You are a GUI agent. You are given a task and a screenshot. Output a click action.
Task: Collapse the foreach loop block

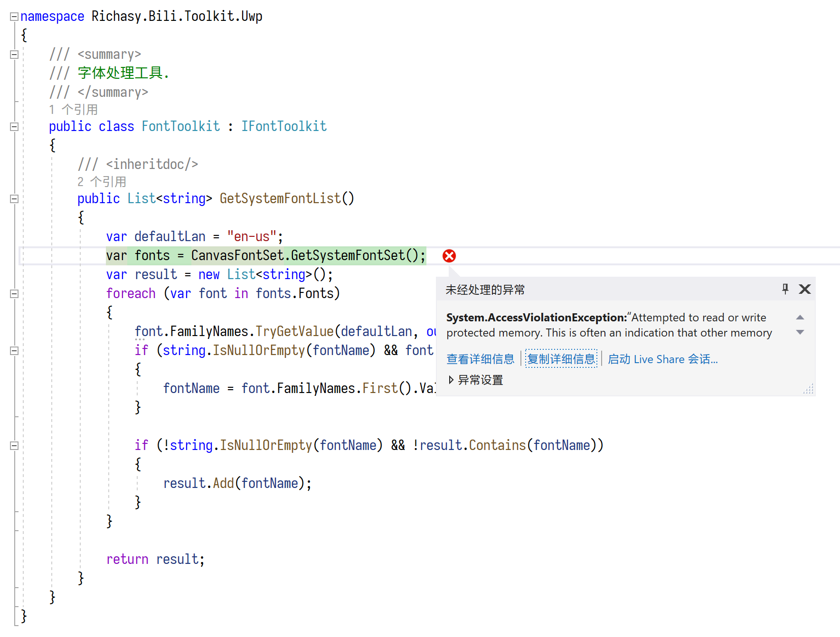tap(14, 293)
